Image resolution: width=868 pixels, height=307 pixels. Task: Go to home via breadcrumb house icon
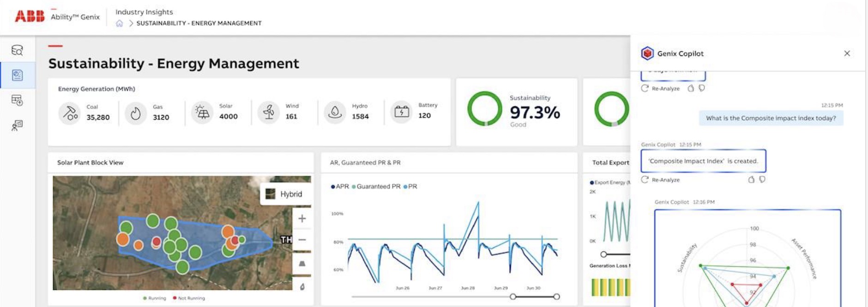120,23
